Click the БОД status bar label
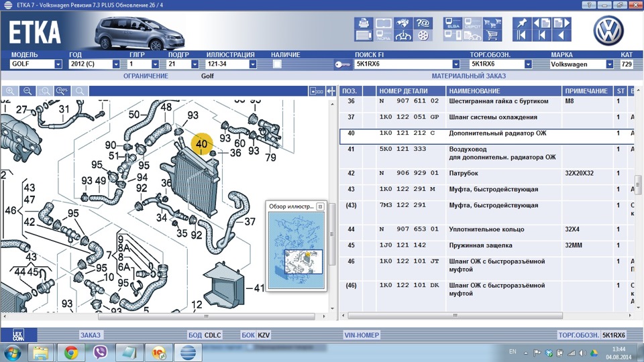The height and width of the screenshot is (362, 644). 195,335
